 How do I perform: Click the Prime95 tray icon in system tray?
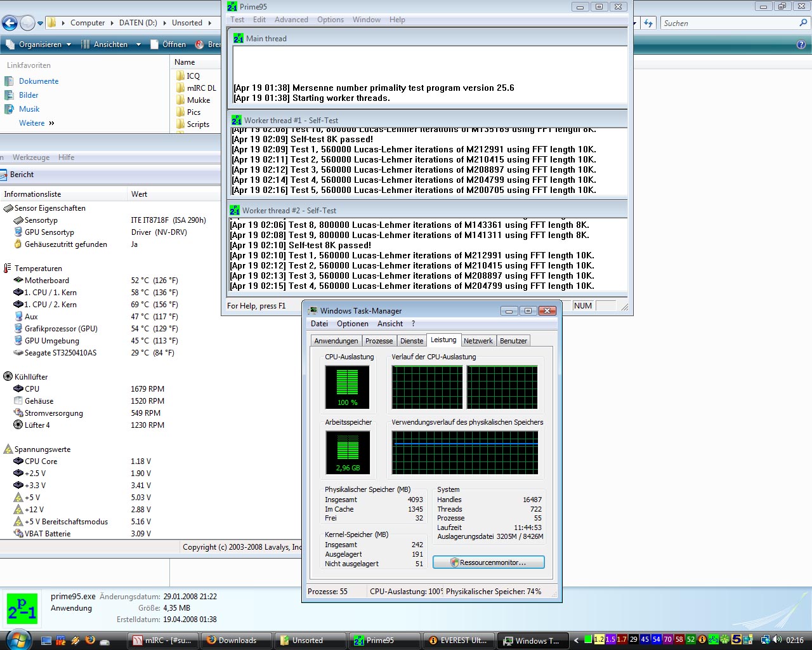click(714, 640)
